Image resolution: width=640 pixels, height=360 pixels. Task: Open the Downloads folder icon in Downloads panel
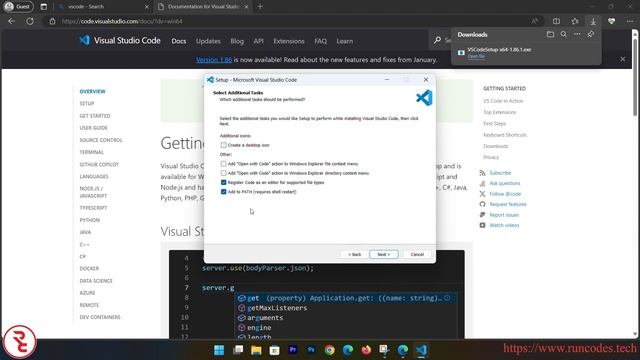(550, 35)
